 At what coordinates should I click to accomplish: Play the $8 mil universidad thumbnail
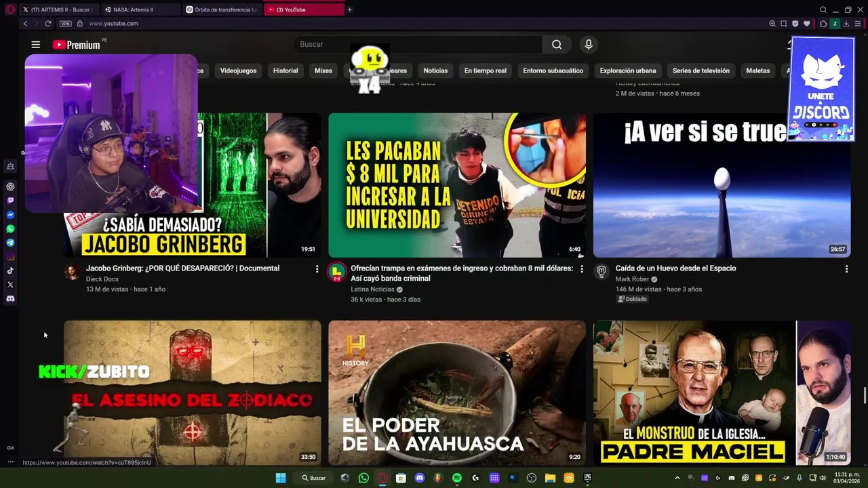(457, 185)
